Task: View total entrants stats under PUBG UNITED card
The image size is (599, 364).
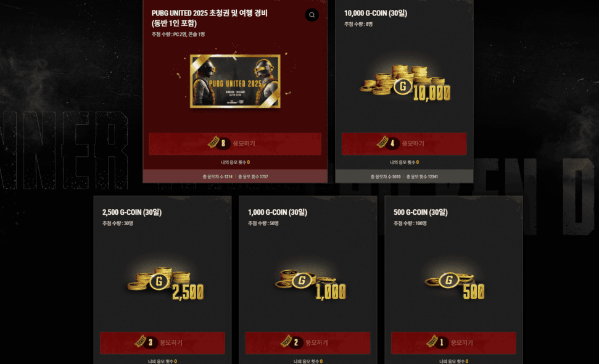Action: click(235, 176)
